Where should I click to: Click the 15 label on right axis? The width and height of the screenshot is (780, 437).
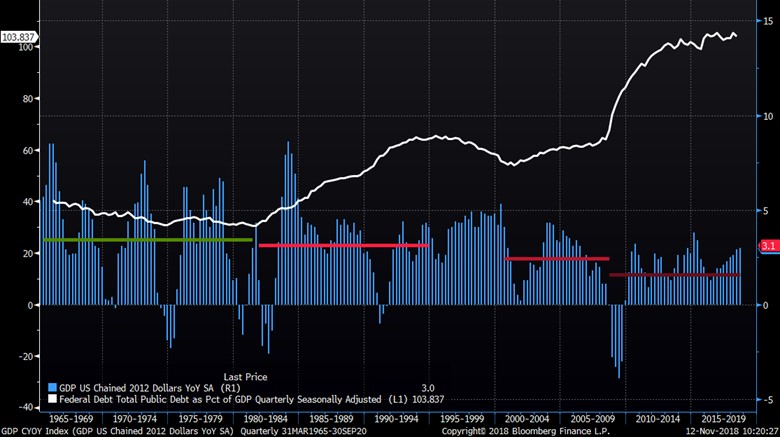[x=766, y=20]
